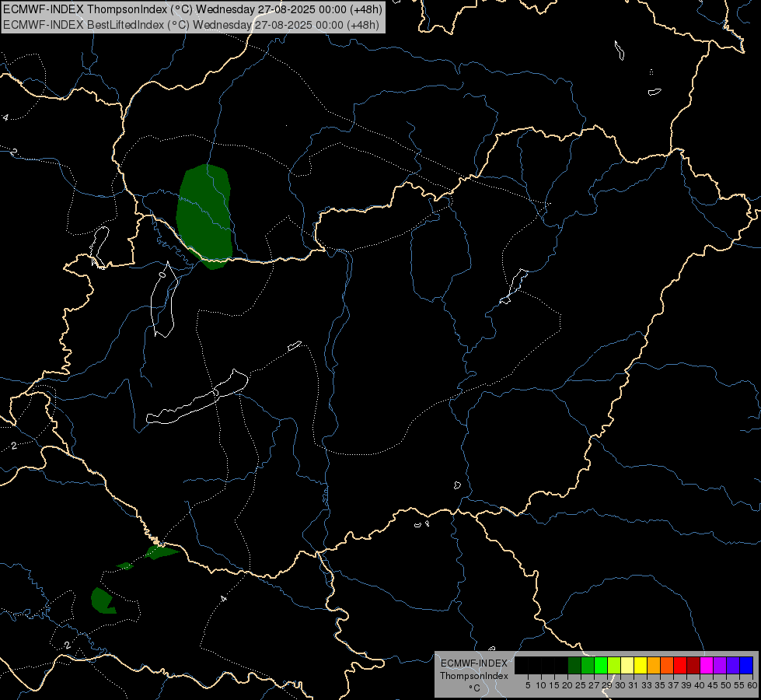Click the legend tick label 40
Viewport: 761px width, 700px height.
[x=700, y=685]
